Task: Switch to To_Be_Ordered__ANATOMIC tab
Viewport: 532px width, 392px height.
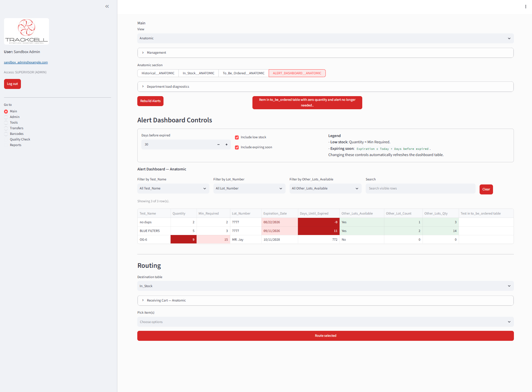Action: [244, 73]
